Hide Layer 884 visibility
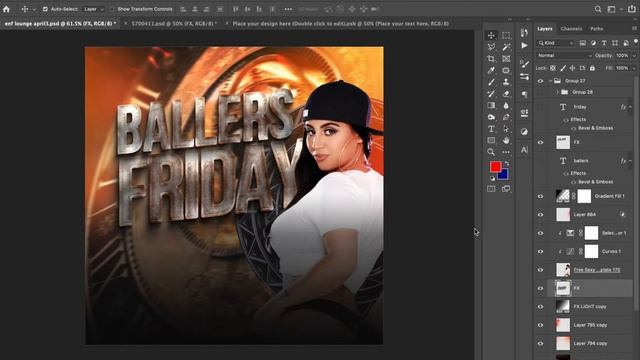The image size is (640, 360). point(540,215)
